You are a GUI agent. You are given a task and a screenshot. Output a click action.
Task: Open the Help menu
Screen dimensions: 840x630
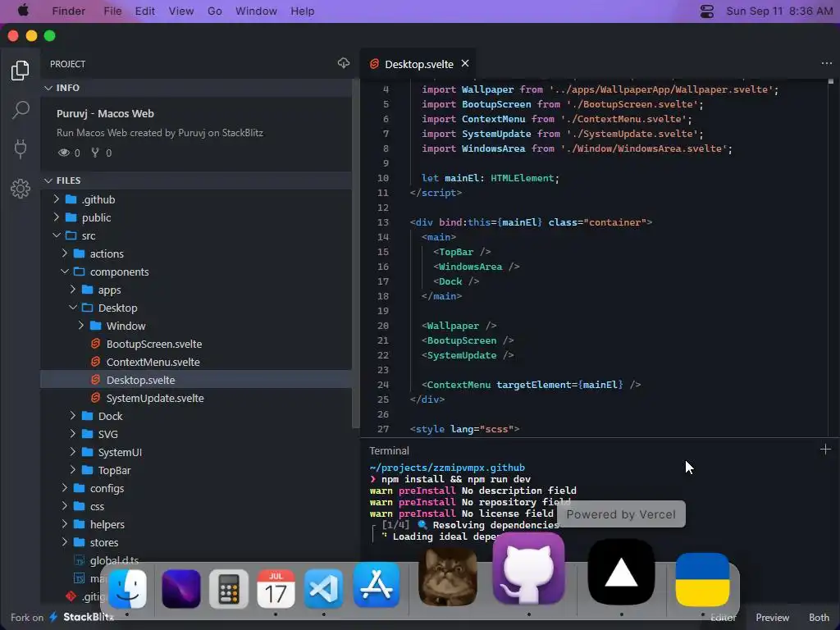pyautogui.click(x=302, y=11)
